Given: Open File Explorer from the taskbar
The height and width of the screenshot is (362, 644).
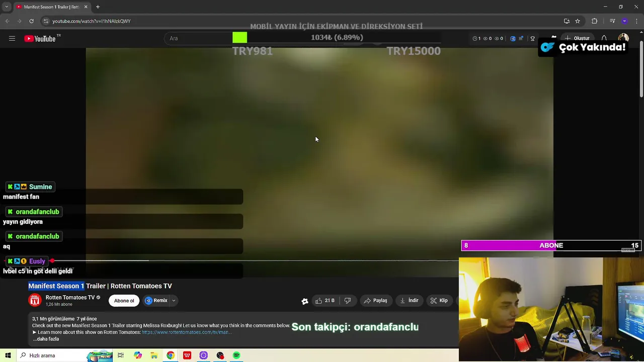Looking at the screenshot, I should click(154, 355).
